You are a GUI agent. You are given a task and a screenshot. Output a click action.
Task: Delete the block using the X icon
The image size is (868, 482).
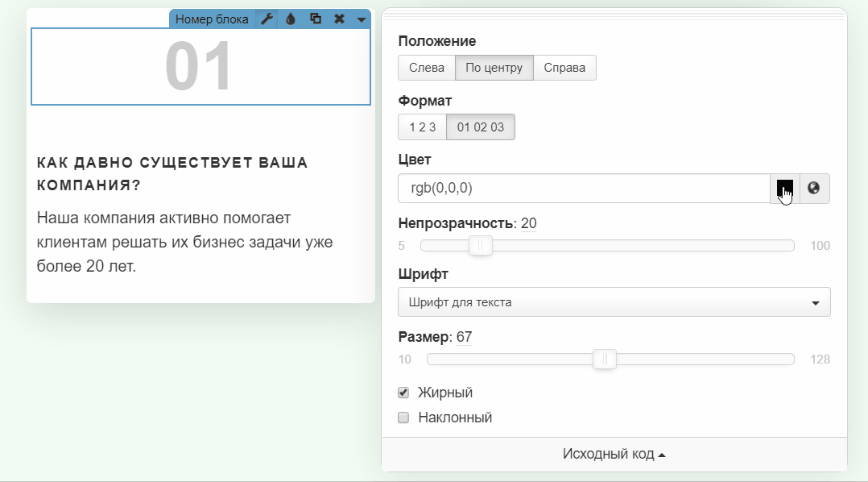click(x=339, y=19)
